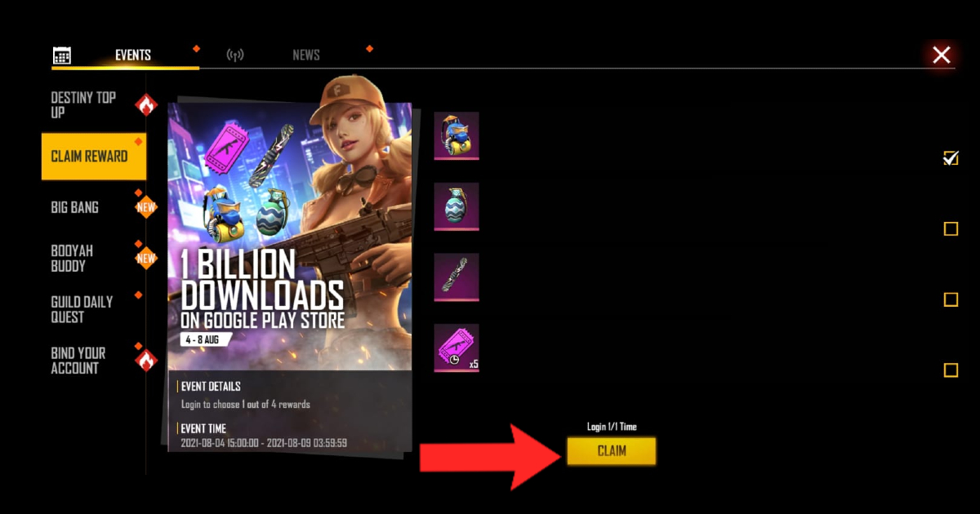Select the backpack skin reward icon
Screen dimensions: 980x514
point(457,135)
